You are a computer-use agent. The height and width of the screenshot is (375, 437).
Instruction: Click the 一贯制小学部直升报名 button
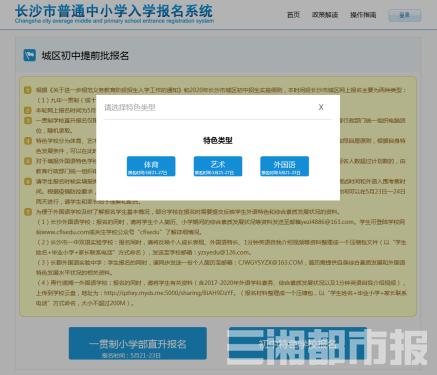tap(138, 343)
